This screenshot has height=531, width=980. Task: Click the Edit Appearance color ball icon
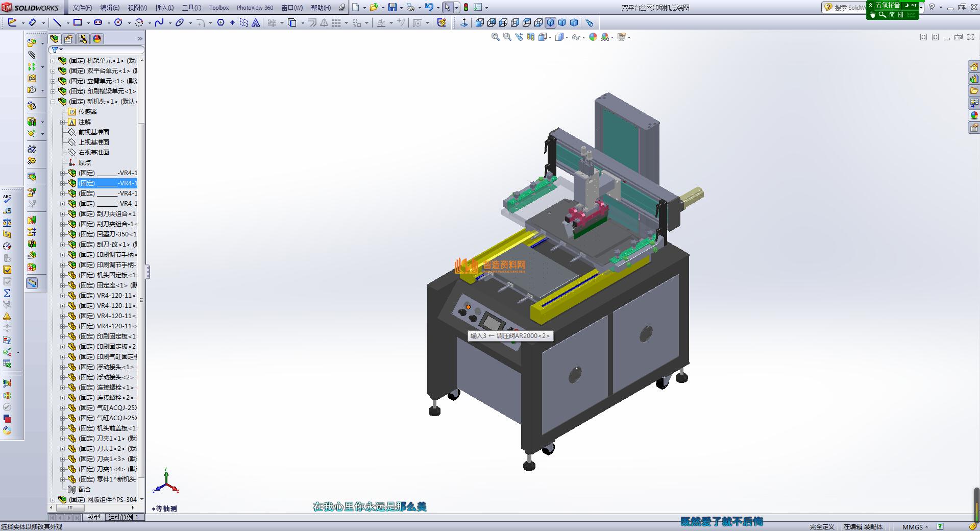pos(593,37)
